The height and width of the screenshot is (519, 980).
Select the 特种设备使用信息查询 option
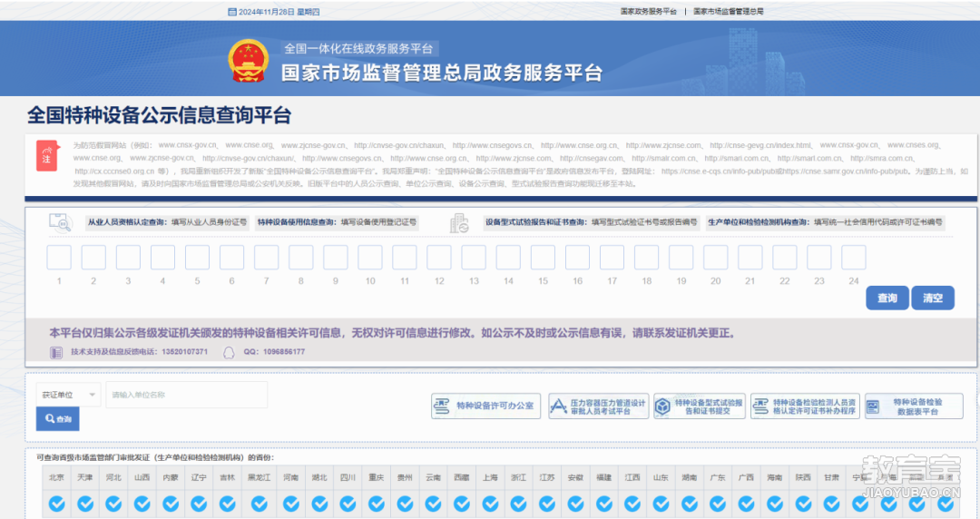[x=337, y=222]
